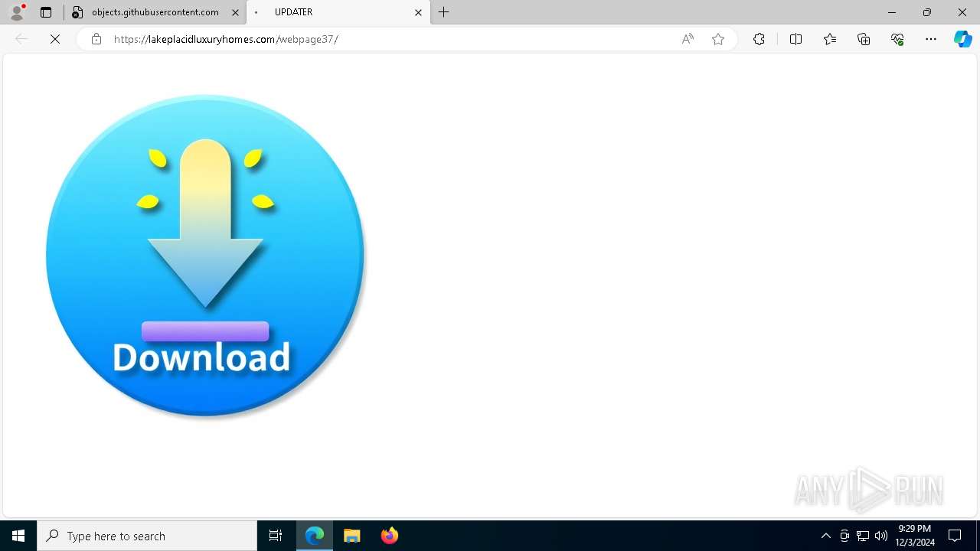Open the notification center
Image resolution: width=980 pixels, height=551 pixels.
click(x=955, y=536)
